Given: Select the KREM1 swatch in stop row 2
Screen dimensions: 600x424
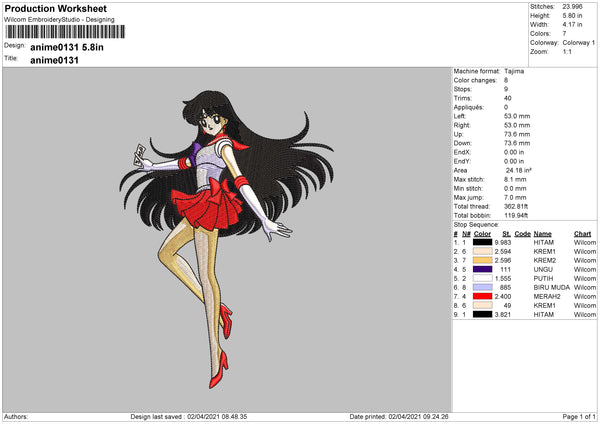Looking at the screenshot, I should 482,251.
